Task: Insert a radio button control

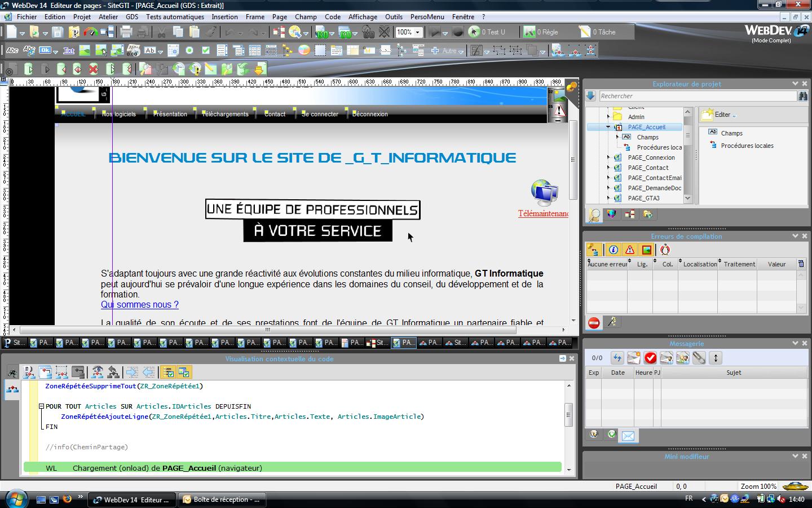Action: click(x=189, y=51)
